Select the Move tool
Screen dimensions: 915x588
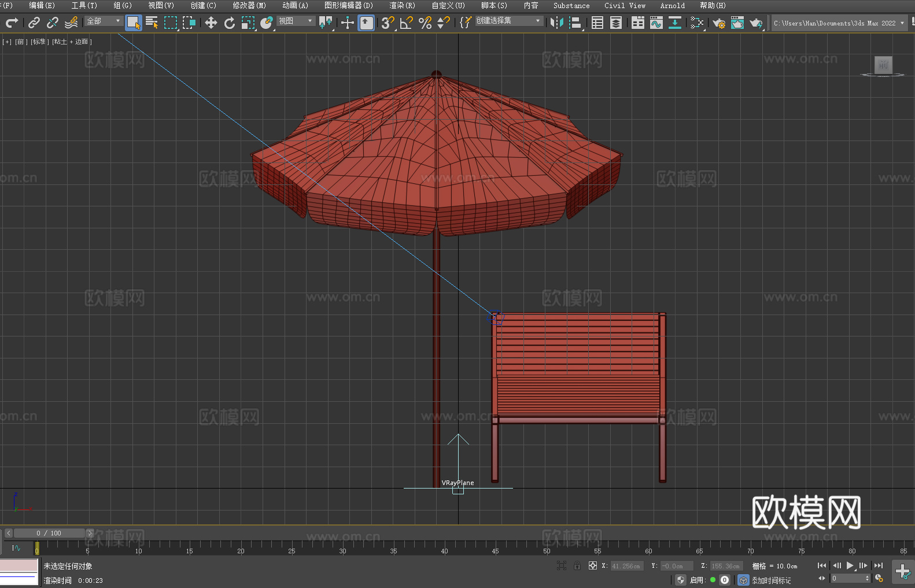211,23
